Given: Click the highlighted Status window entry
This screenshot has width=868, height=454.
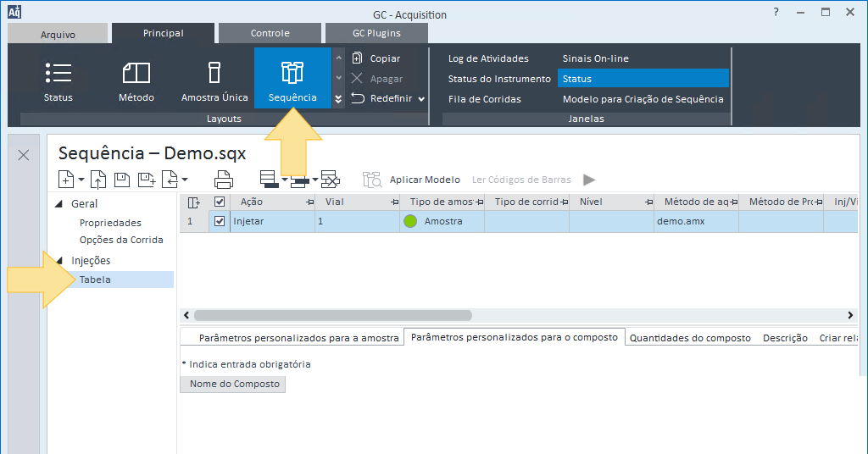Looking at the screenshot, I should (643, 79).
